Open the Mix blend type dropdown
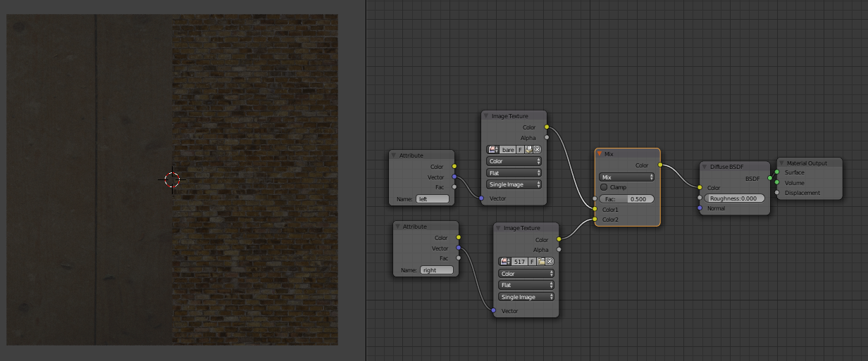 [627, 177]
